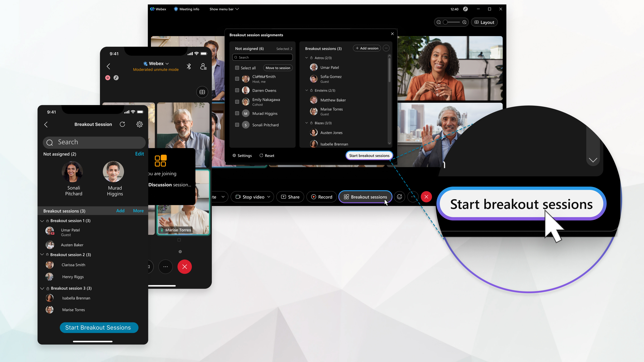Toggle Clarissa Smith participant checkbox
644x362 pixels.
pos(237,79)
